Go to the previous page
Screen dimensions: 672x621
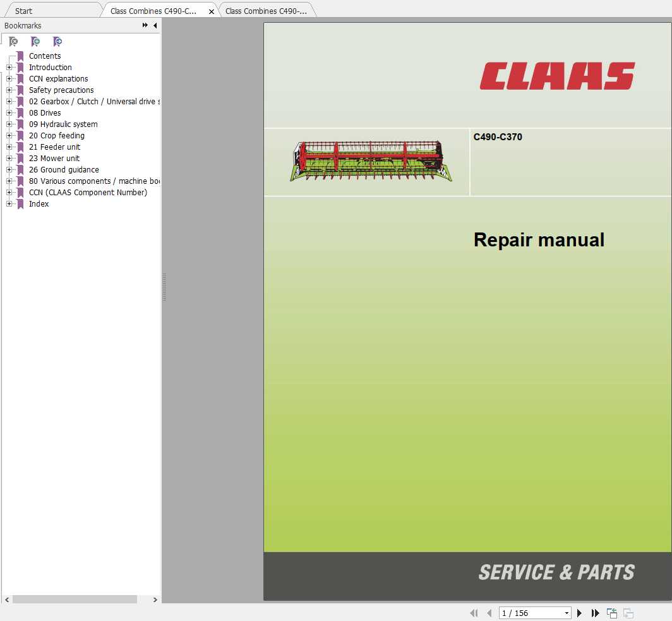click(489, 613)
